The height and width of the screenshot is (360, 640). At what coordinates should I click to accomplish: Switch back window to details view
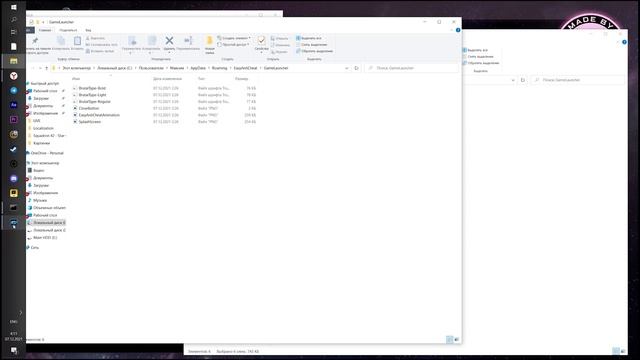tap(616, 351)
